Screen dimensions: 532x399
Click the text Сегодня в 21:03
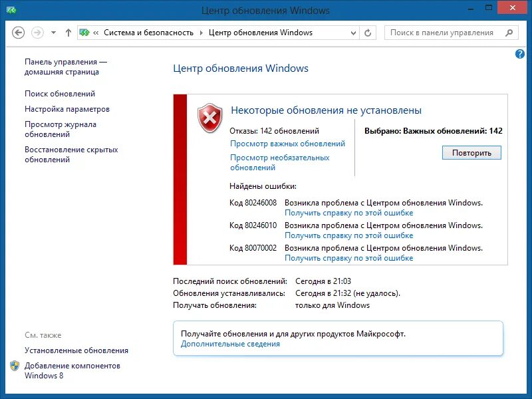point(323,281)
